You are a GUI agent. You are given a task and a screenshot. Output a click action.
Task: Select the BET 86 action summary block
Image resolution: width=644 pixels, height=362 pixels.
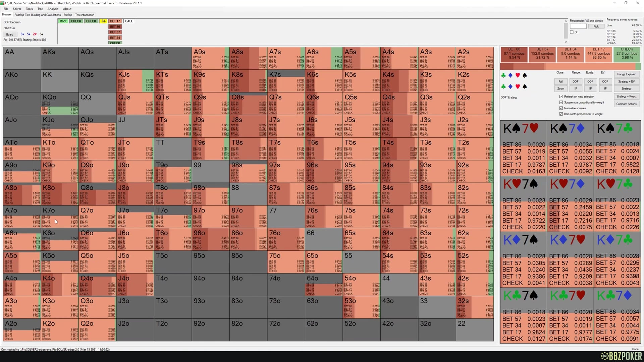coord(514,54)
